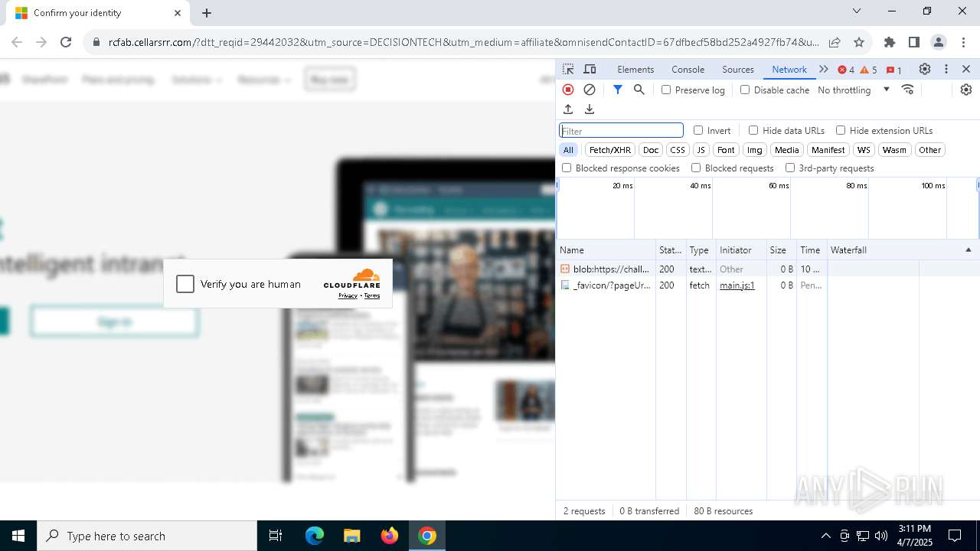Tick Hide data URLs checkbox
The image size is (980, 551).
coord(753,130)
